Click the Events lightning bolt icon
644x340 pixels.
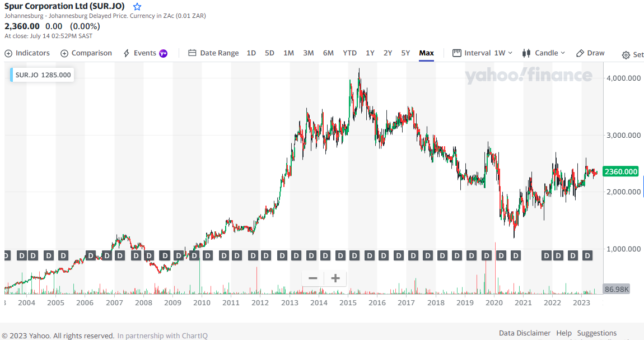point(127,53)
